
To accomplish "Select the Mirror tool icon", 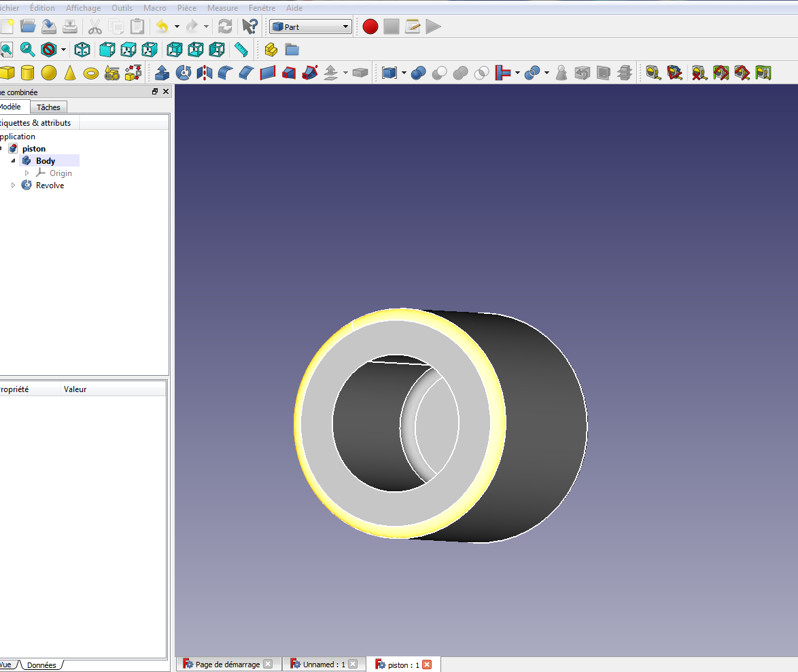I will [x=204, y=73].
